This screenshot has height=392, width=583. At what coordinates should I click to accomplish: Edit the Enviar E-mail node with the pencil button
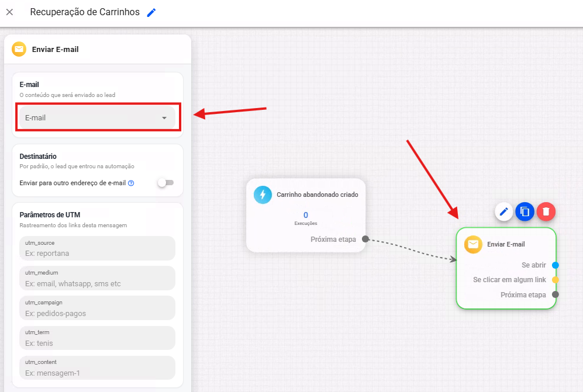[504, 212]
